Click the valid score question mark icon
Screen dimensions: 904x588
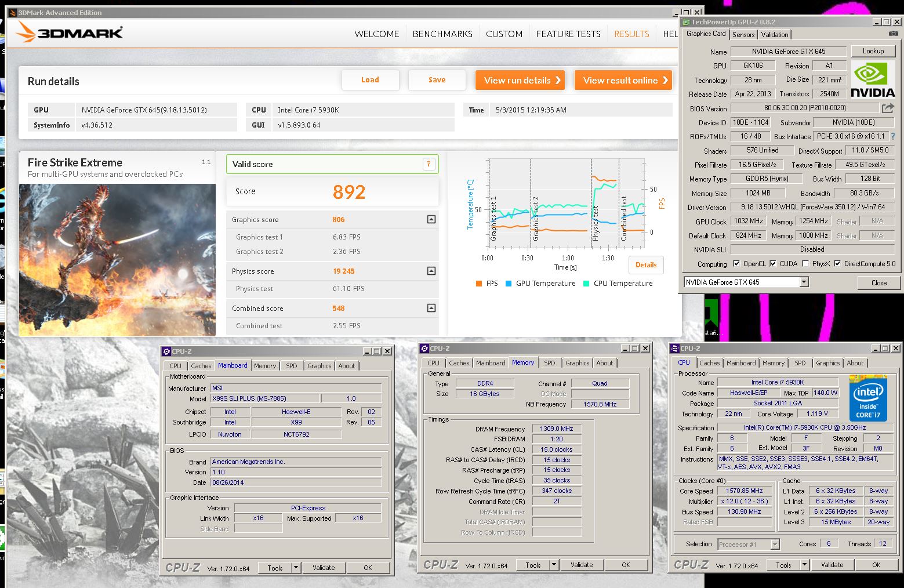pos(429,164)
